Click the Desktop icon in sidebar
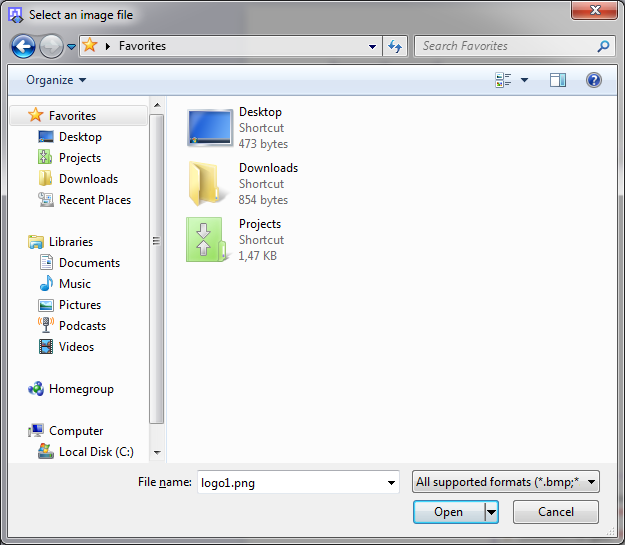The width and height of the screenshot is (625, 545). click(x=46, y=136)
